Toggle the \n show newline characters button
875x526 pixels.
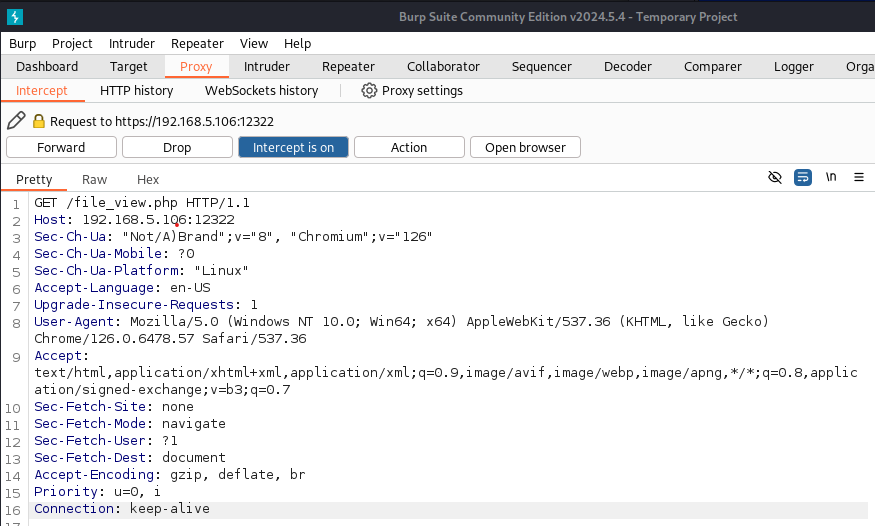[831, 177]
